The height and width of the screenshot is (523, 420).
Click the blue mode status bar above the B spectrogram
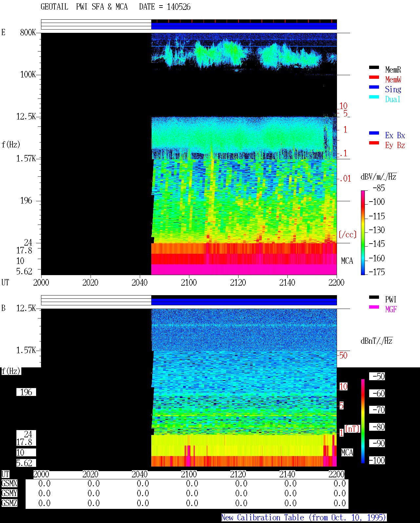(x=244, y=302)
